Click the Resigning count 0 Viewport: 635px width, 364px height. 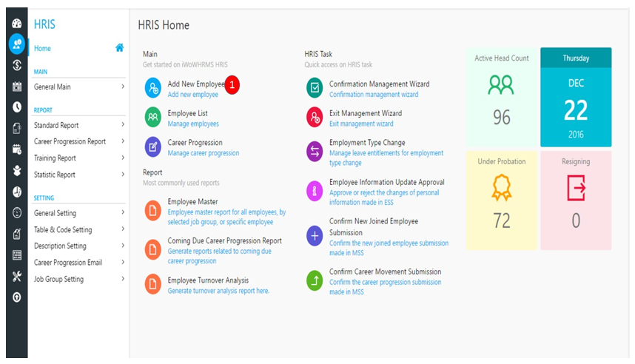click(576, 220)
